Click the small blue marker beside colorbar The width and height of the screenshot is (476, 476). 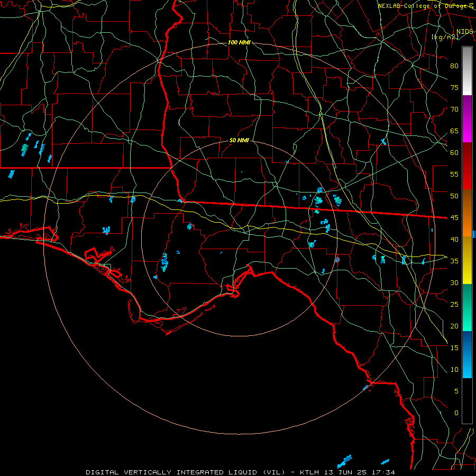474,234
